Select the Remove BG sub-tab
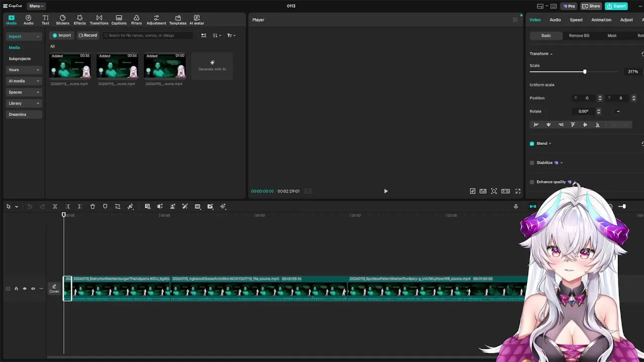 579,36
